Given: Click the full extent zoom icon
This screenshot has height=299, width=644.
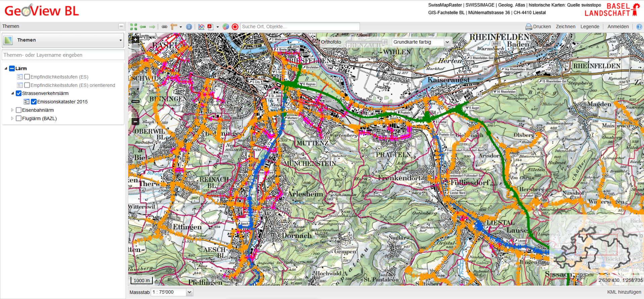Looking at the screenshot, I should tap(134, 27).
